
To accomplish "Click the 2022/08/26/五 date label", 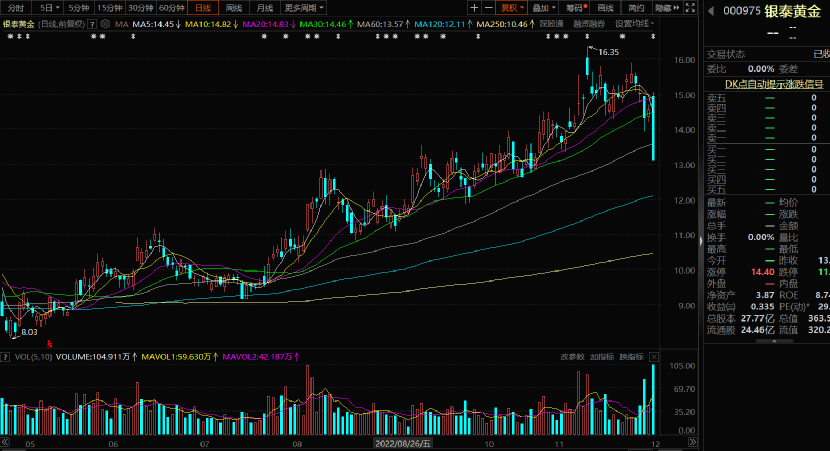I will [403, 444].
